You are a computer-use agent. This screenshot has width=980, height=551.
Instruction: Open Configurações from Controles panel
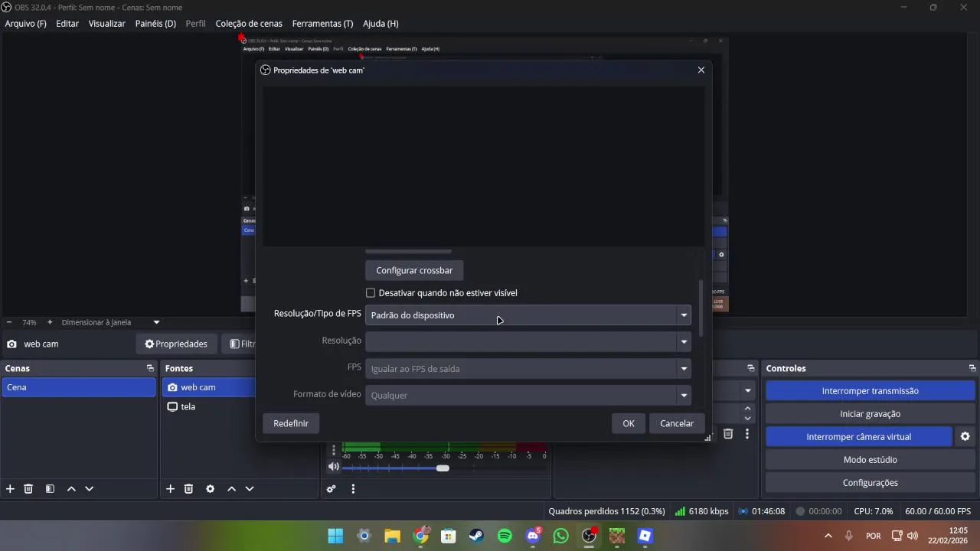870,483
